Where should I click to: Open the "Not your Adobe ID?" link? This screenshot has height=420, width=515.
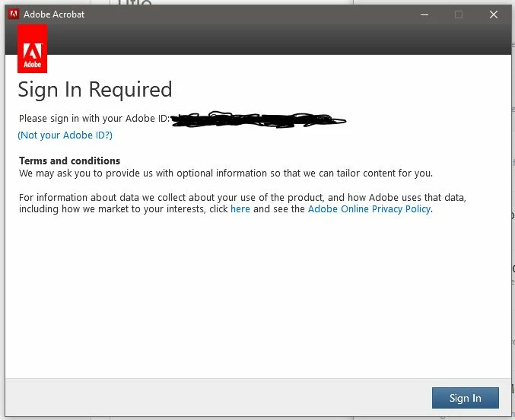point(65,135)
